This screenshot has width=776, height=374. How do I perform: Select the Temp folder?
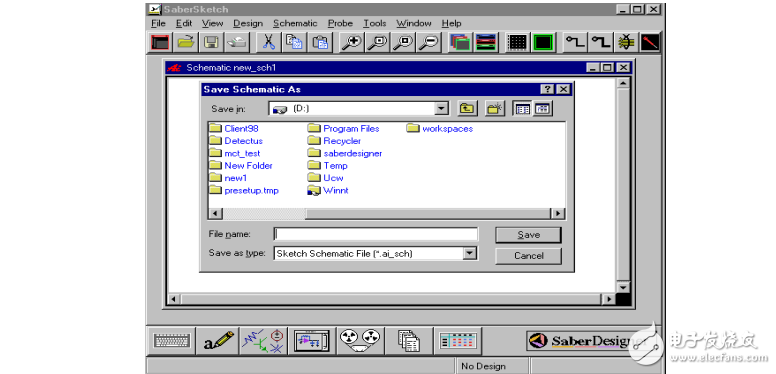coord(328,166)
